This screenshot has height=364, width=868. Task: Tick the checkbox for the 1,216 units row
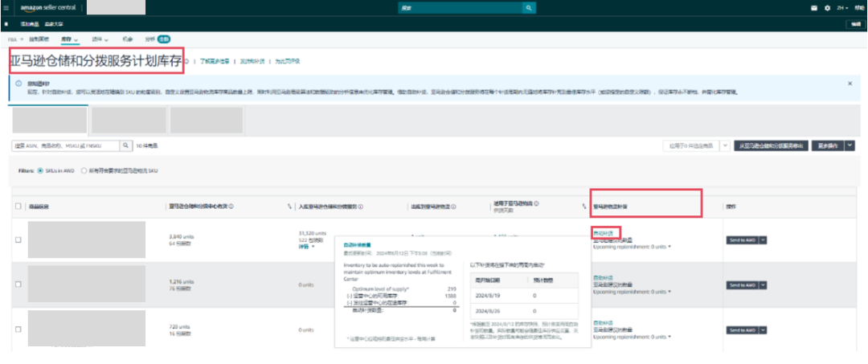click(18, 284)
